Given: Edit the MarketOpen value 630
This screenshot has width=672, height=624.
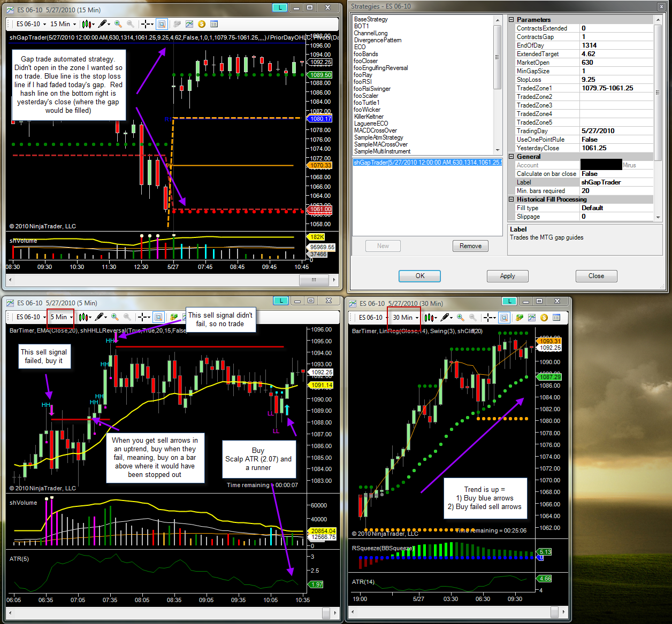Looking at the screenshot, I should pyautogui.click(x=616, y=63).
